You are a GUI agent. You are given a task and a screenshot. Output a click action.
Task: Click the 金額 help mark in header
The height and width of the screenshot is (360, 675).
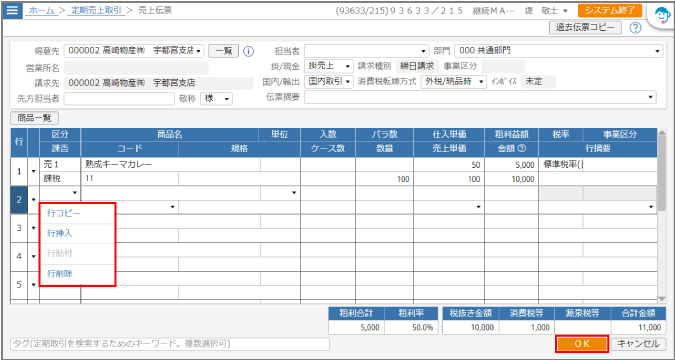click(523, 149)
